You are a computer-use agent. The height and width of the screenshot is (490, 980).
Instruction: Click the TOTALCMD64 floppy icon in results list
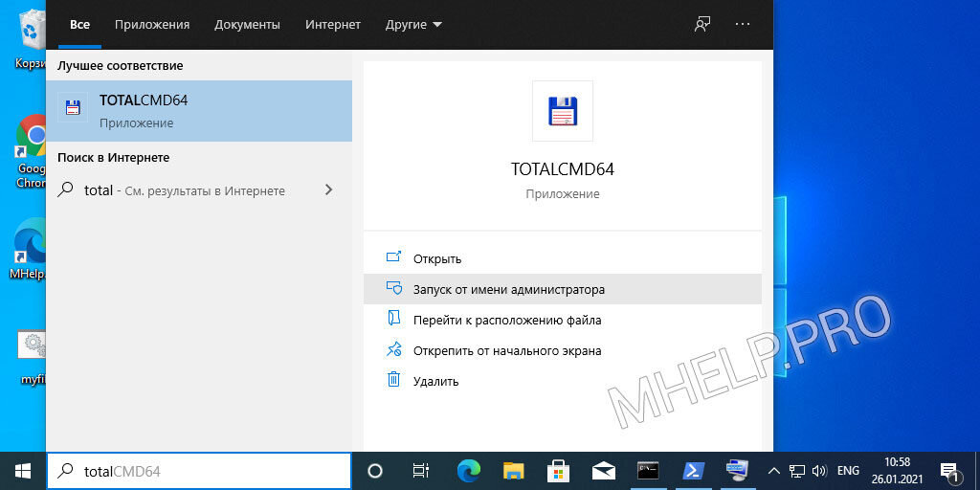point(73,107)
